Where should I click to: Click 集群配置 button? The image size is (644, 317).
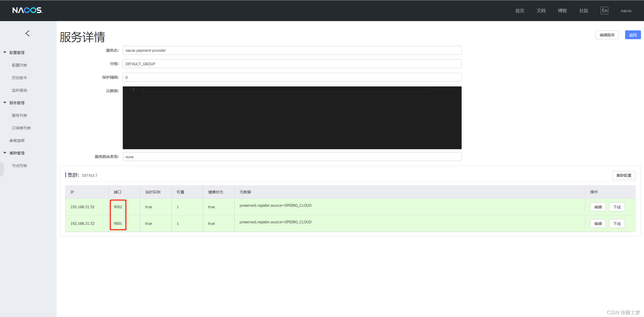click(x=624, y=175)
